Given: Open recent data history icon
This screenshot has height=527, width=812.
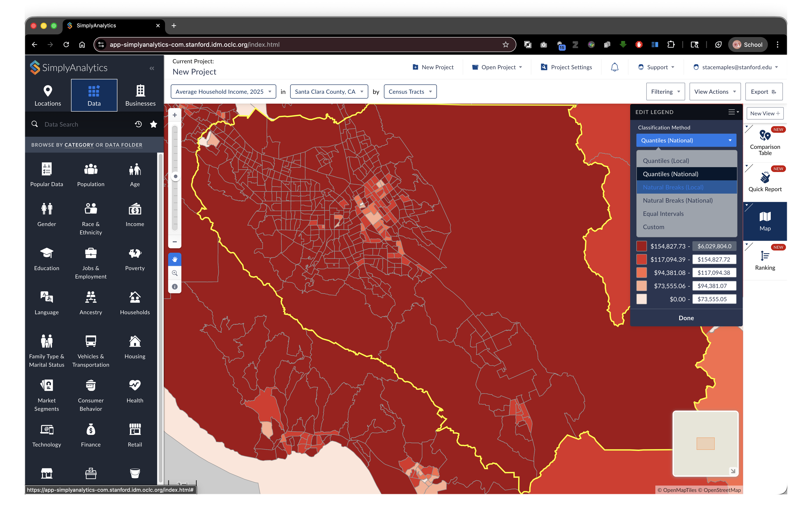Looking at the screenshot, I should (138, 124).
